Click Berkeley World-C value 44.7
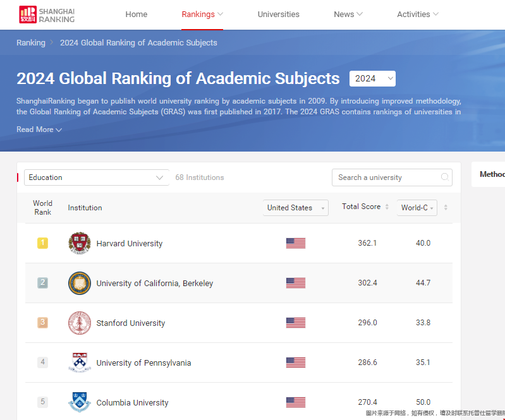The width and height of the screenshot is (505, 420). 423,283
